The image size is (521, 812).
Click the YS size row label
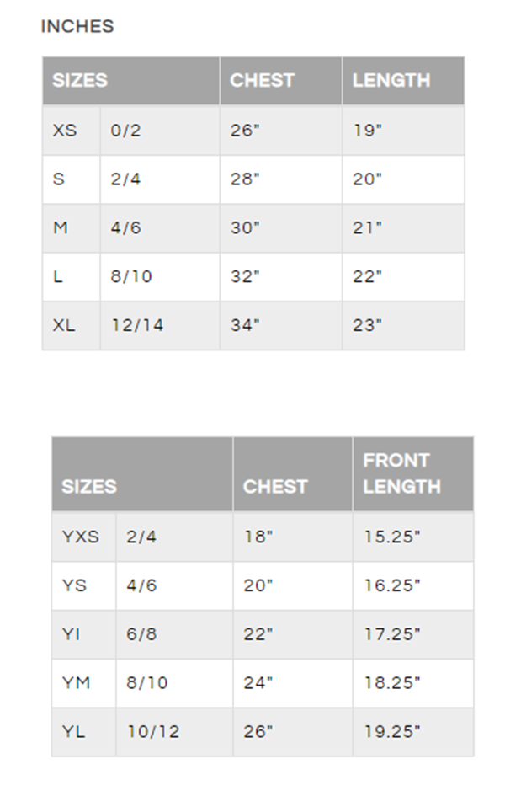pos(74,585)
